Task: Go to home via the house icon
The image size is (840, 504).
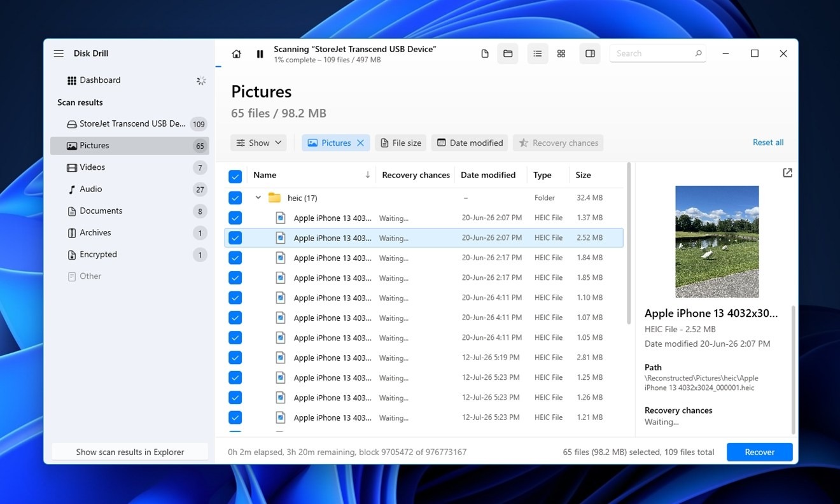Action: (236, 54)
